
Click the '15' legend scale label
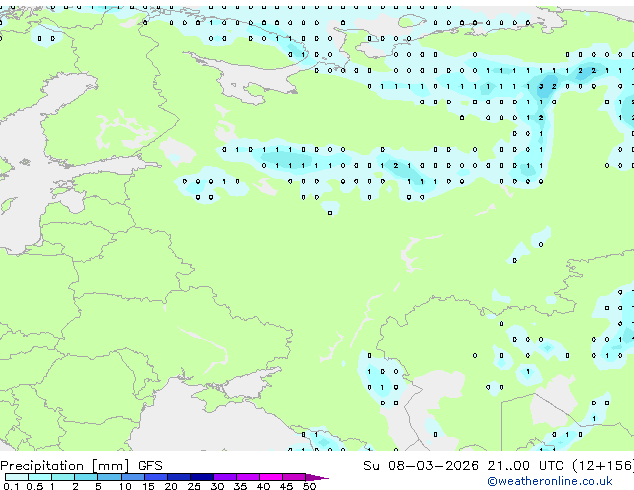pos(148,486)
